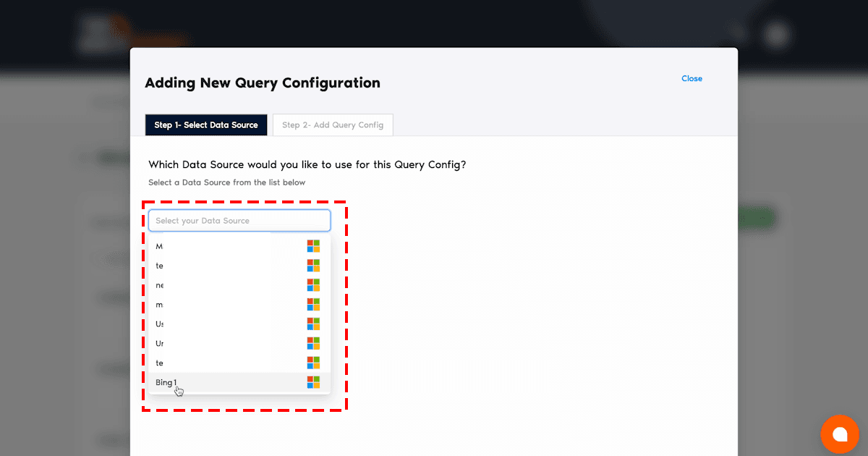Switch to Step 1- Select Data Source tab
The width and height of the screenshot is (868, 456).
pos(206,125)
